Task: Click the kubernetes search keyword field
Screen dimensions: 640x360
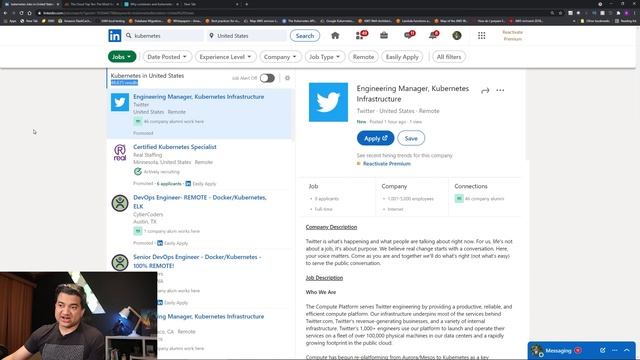Action: 163,36
